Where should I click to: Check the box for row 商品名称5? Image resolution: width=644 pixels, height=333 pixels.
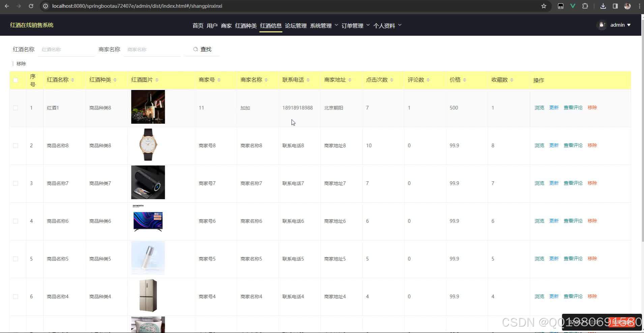[x=16, y=259]
